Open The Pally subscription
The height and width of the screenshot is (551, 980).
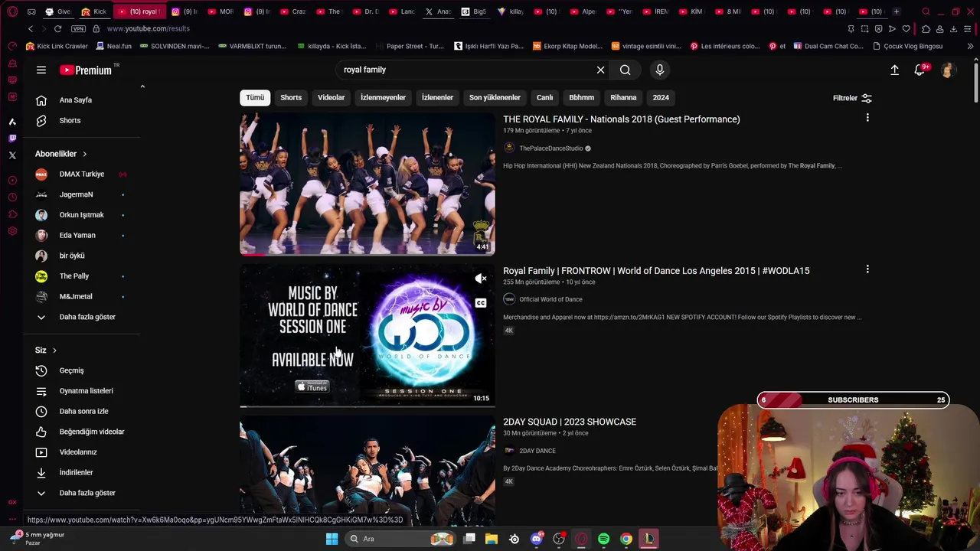[x=74, y=276]
